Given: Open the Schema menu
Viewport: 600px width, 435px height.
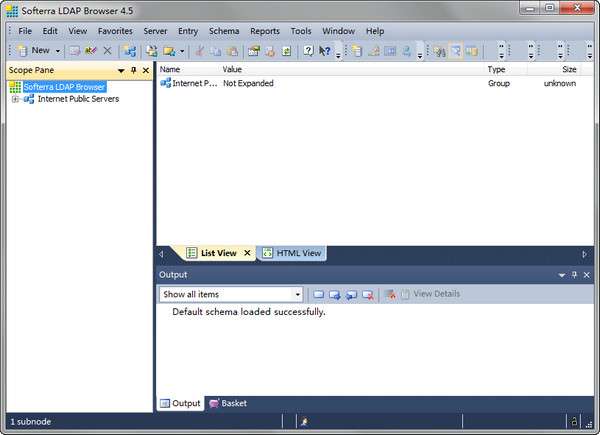Looking at the screenshot, I should [224, 31].
